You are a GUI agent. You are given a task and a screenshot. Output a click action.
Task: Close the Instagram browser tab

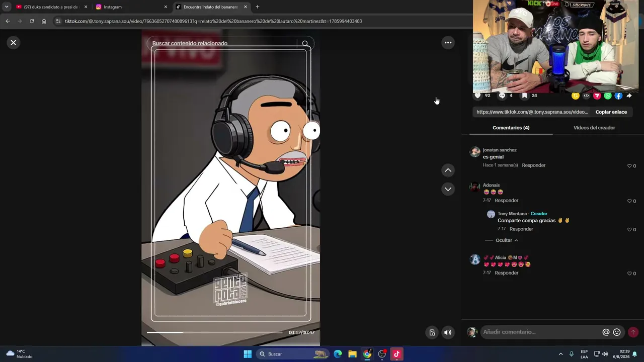coord(166,7)
